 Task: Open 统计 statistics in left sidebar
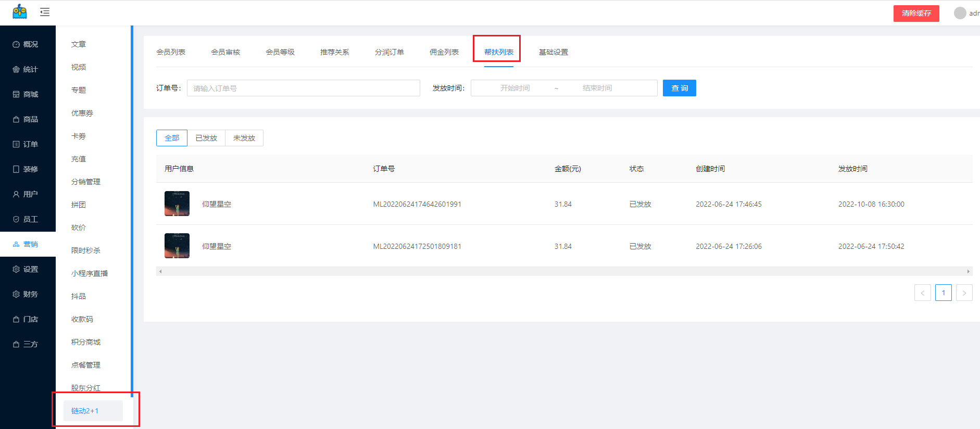pyautogui.click(x=27, y=69)
